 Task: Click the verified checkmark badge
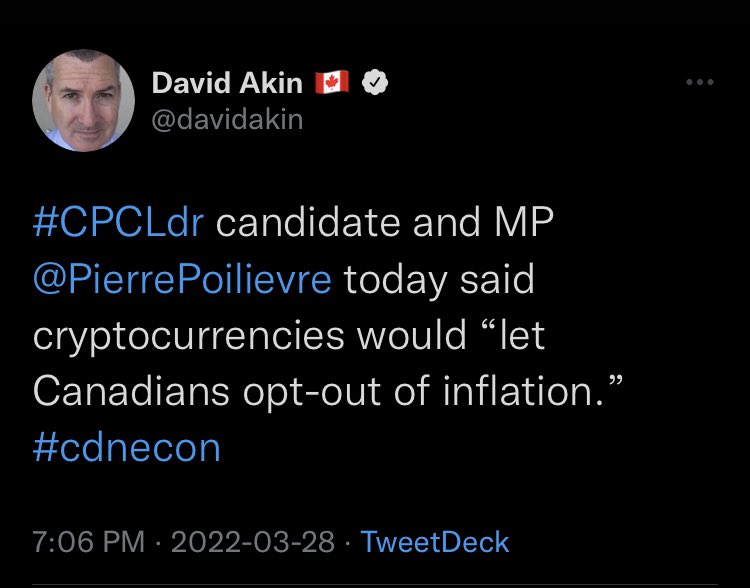[374, 85]
